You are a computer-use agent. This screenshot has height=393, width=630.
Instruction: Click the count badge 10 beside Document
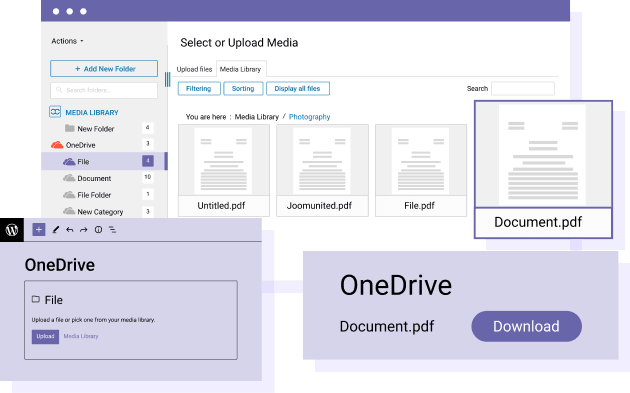coord(147,177)
